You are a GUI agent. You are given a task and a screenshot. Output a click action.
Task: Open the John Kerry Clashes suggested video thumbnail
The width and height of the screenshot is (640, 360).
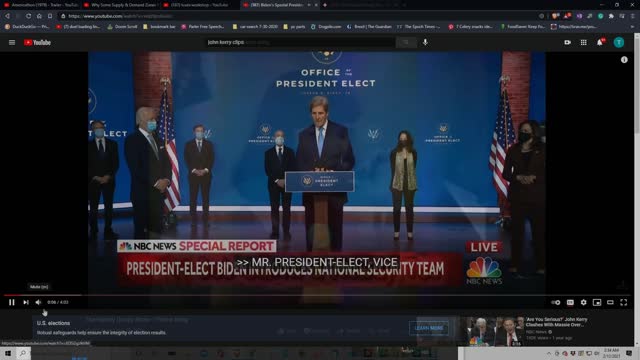494,331
